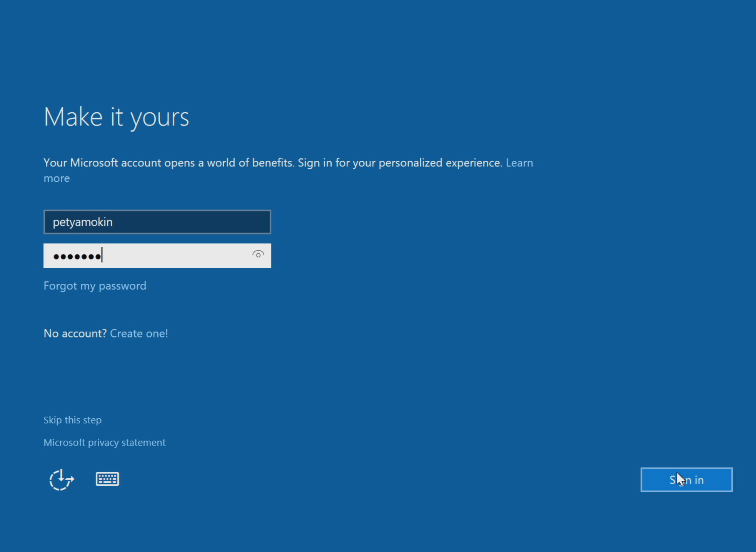Open the on-screen keyboard icon
This screenshot has height=552, width=756.
107,479
